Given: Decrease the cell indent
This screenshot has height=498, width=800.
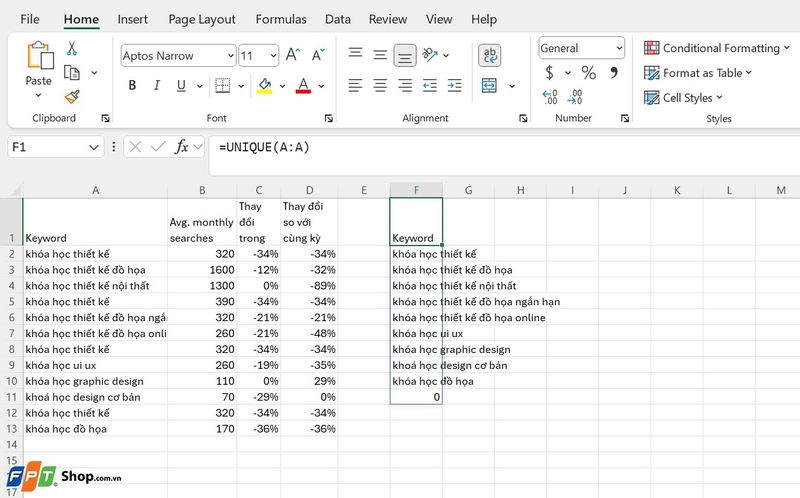Looking at the screenshot, I should pyautogui.click(x=430, y=86).
